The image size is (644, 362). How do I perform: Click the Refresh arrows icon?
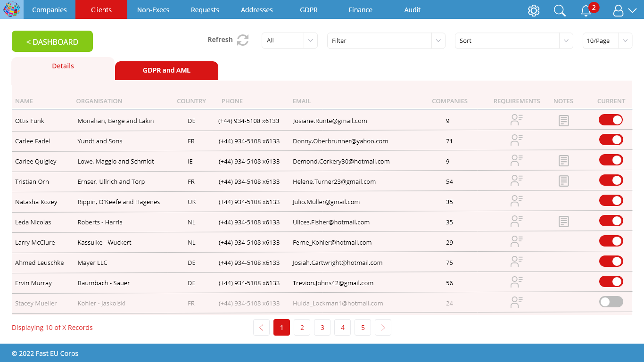click(x=243, y=40)
